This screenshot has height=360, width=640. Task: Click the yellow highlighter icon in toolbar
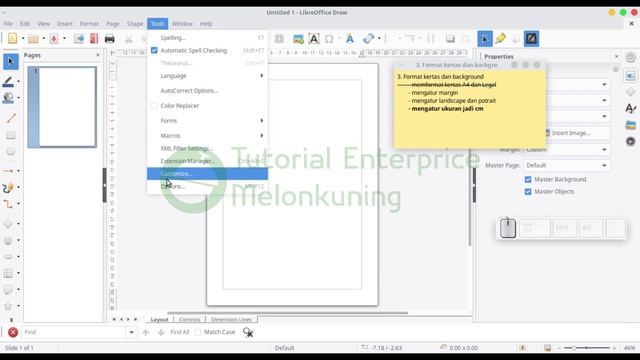point(500,39)
